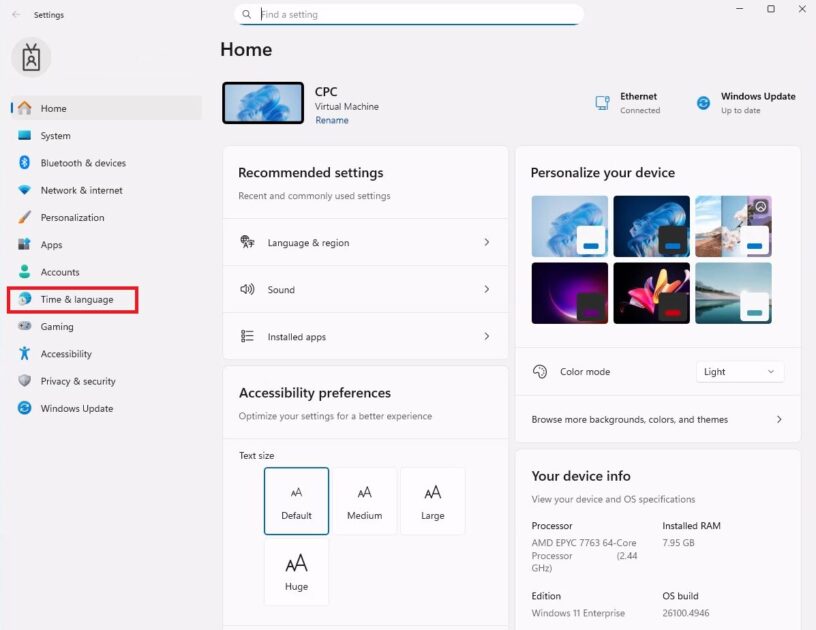This screenshot has width=816, height=630.
Task: Open Gaming settings in sidebar
Action: pos(106,326)
